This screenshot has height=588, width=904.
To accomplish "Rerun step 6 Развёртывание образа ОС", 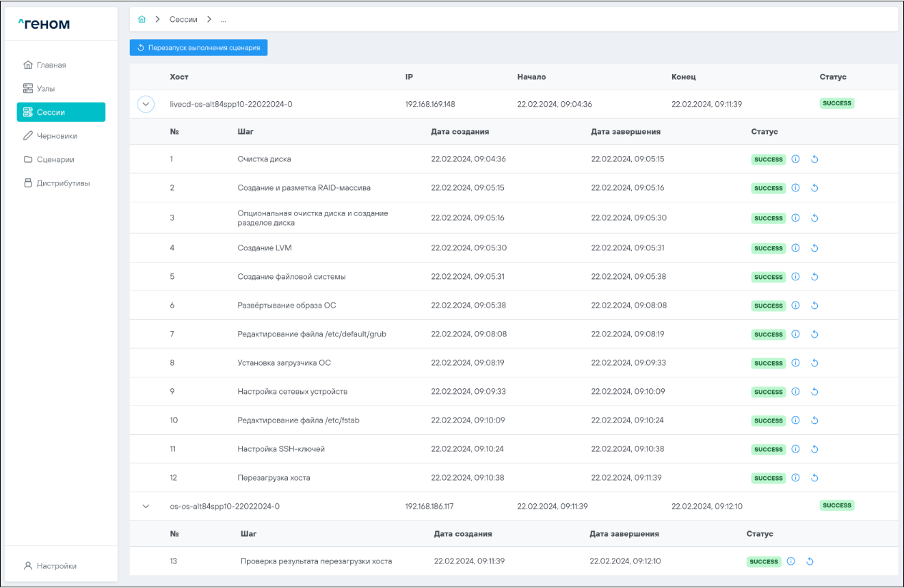I will pyautogui.click(x=814, y=306).
